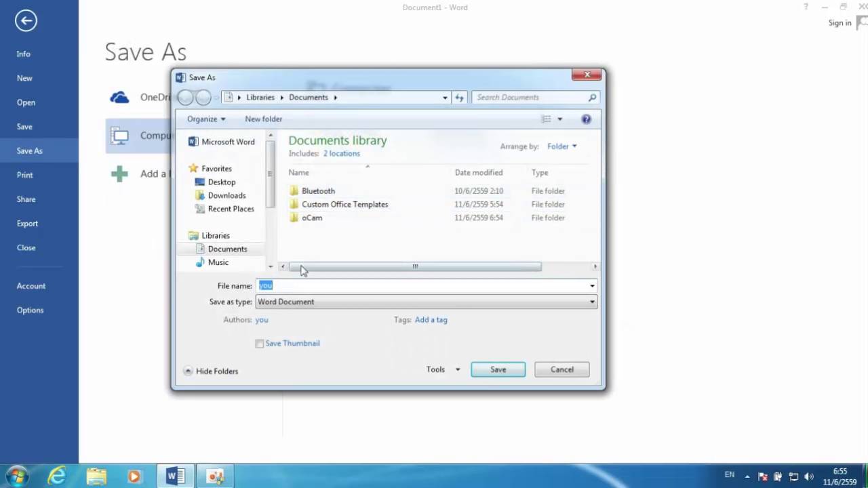868x488 pixels.
Task: Click the author name "you"
Action: [x=262, y=320]
